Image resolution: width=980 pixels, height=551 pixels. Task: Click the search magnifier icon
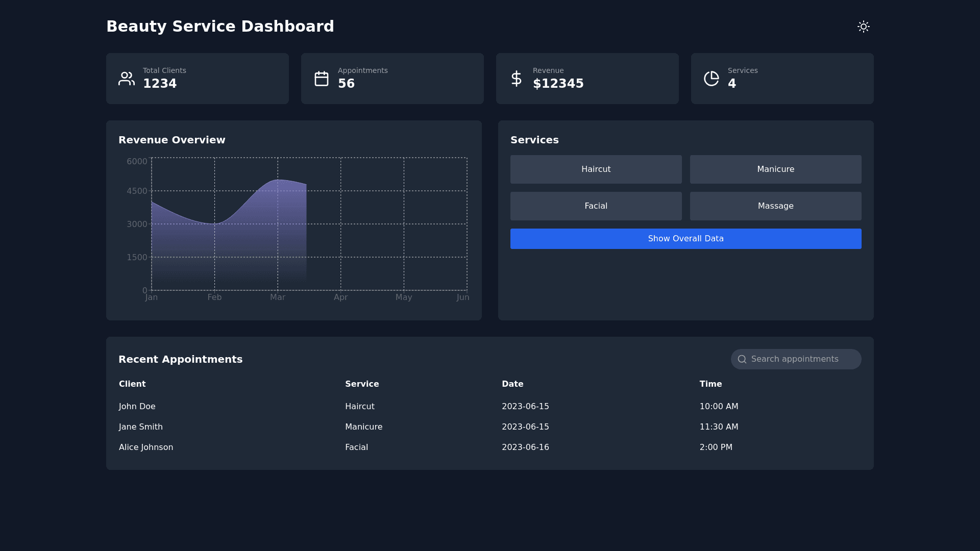click(x=742, y=359)
